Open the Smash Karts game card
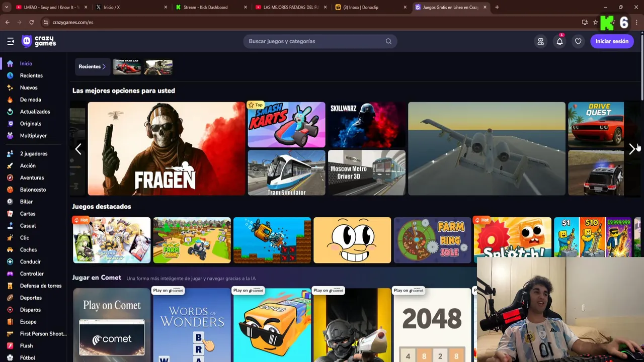The height and width of the screenshot is (362, 644). [x=286, y=125]
